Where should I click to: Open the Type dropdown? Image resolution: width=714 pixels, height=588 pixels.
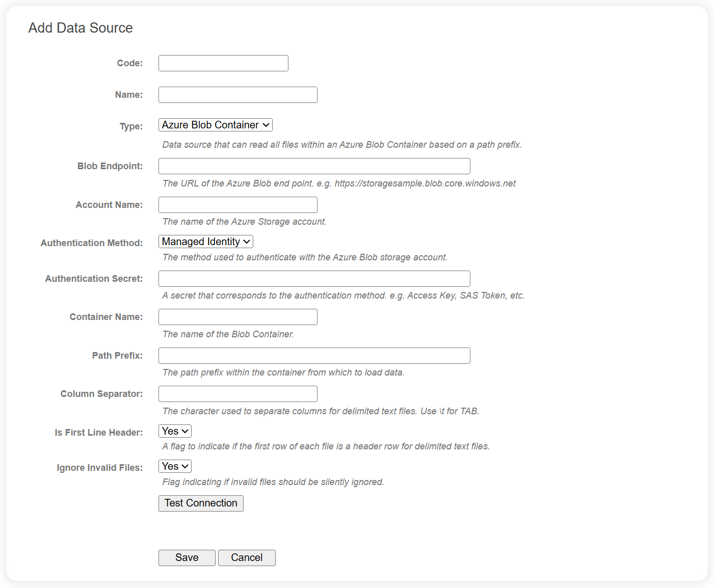tap(215, 125)
